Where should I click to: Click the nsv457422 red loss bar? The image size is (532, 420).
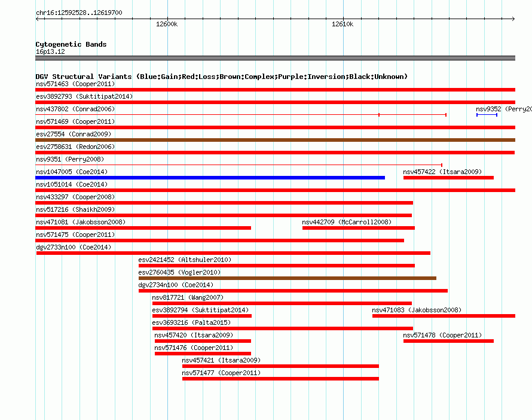pyautogui.click(x=448, y=178)
